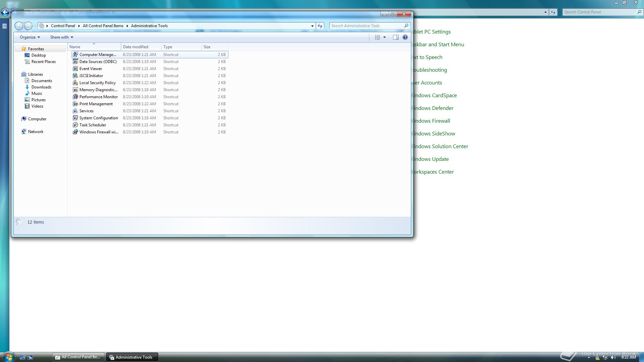Select Documents library
The height and width of the screenshot is (362, 644).
pyautogui.click(x=42, y=81)
